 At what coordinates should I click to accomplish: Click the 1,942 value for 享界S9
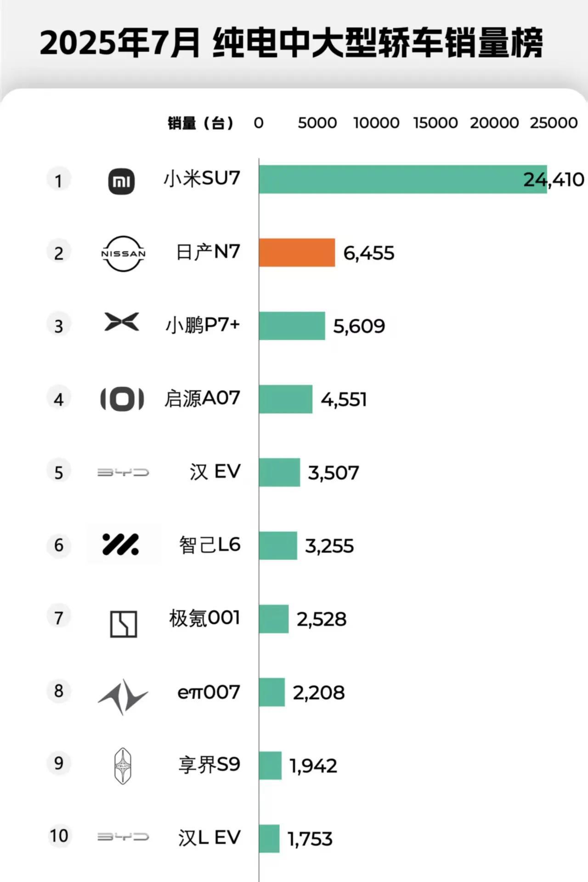click(x=313, y=766)
